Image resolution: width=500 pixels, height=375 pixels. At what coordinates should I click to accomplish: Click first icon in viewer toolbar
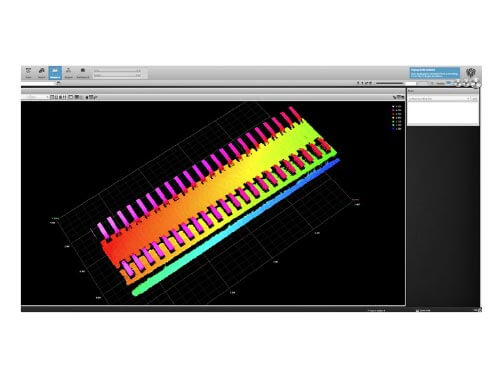coord(52,97)
